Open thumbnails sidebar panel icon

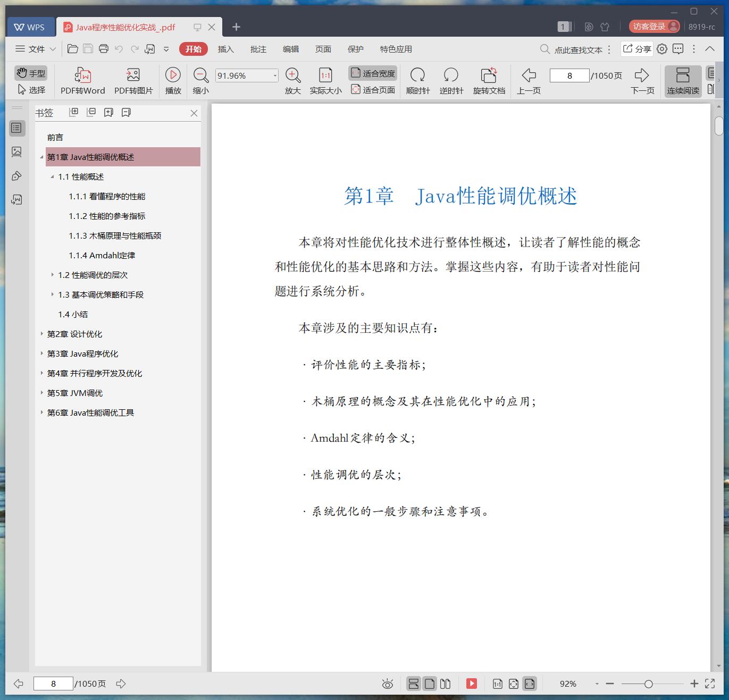(17, 152)
